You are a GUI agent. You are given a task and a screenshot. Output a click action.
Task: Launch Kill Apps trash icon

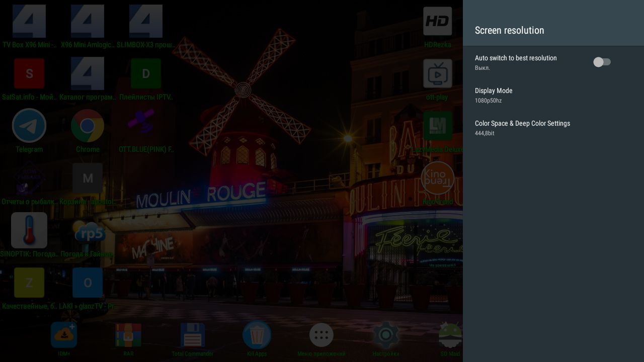[x=257, y=335]
